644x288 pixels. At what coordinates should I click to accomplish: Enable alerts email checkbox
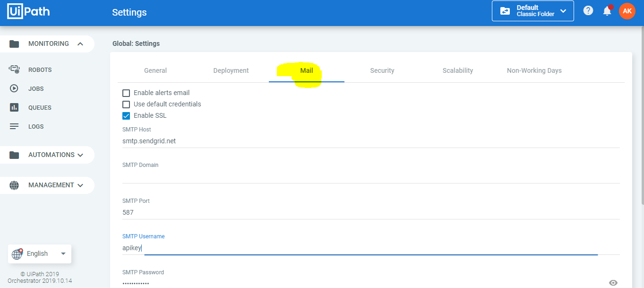tap(126, 92)
